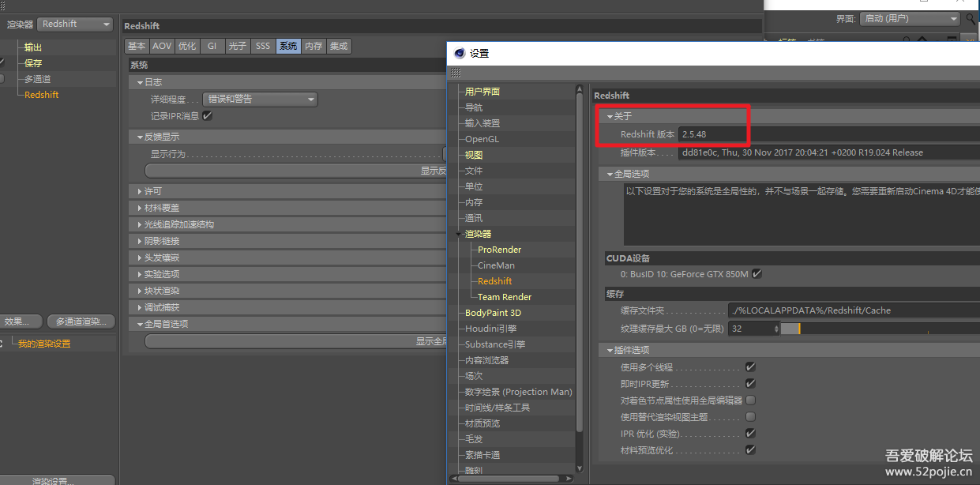Click the grip handle icon below 设置 title
980x485 pixels.
456,72
